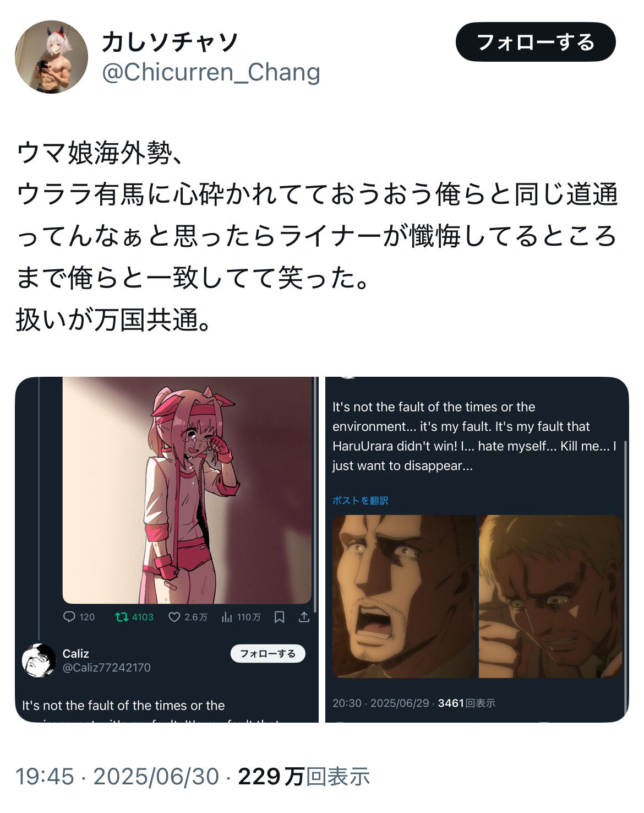Viewport: 644px width, 813px height.
Task: Follow Caliz with the white フォローする button
Action: pos(268,653)
